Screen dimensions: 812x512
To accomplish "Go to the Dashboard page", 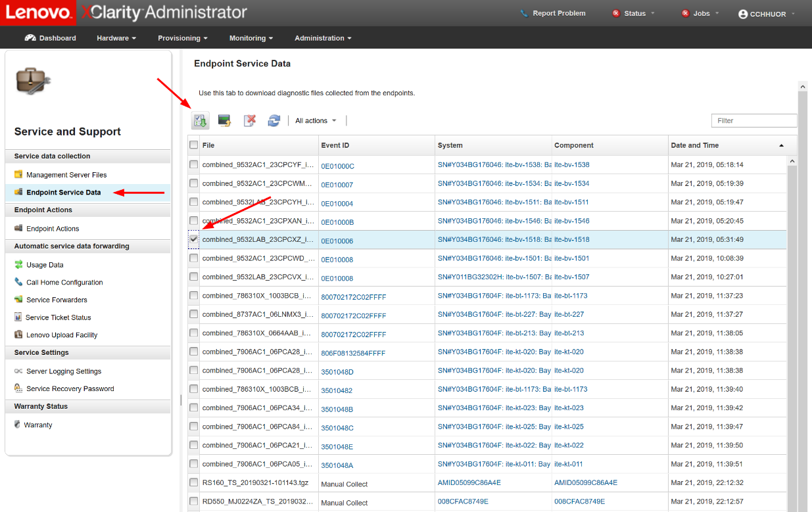I will pyautogui.click(x=51, y=38).
